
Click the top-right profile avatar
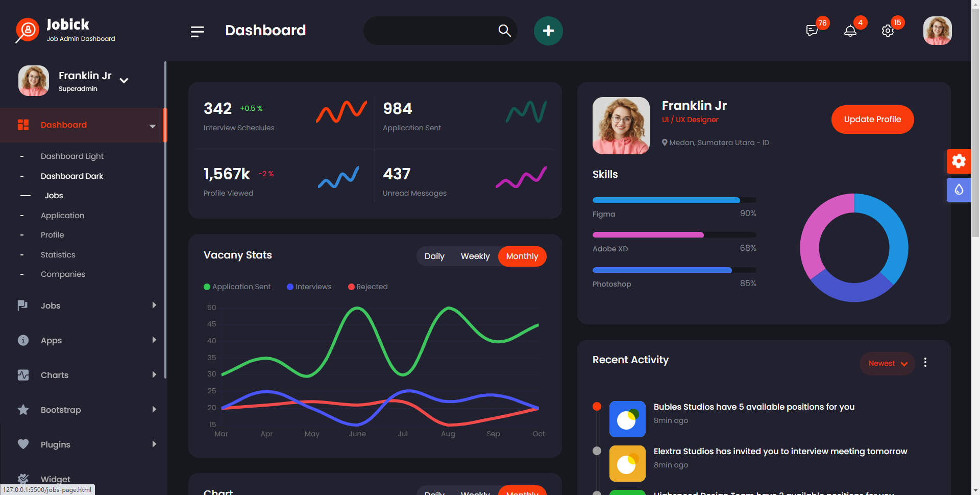click(938, 31)
